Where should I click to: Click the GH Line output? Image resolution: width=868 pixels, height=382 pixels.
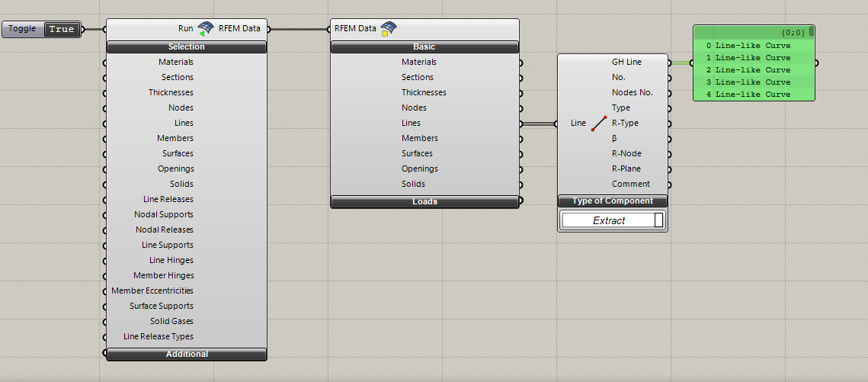coord(626,62)
